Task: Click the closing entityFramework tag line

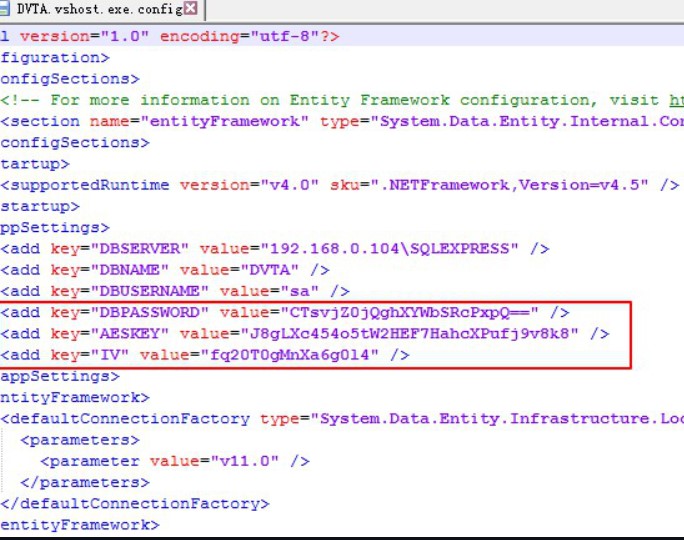Action: pyautogui.click(x=80, y=525)
